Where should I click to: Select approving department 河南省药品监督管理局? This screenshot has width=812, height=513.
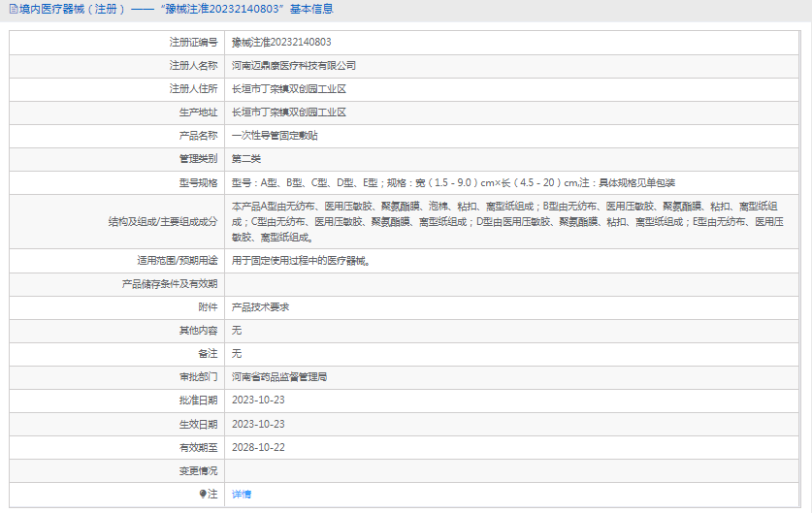tap(279, 377)
